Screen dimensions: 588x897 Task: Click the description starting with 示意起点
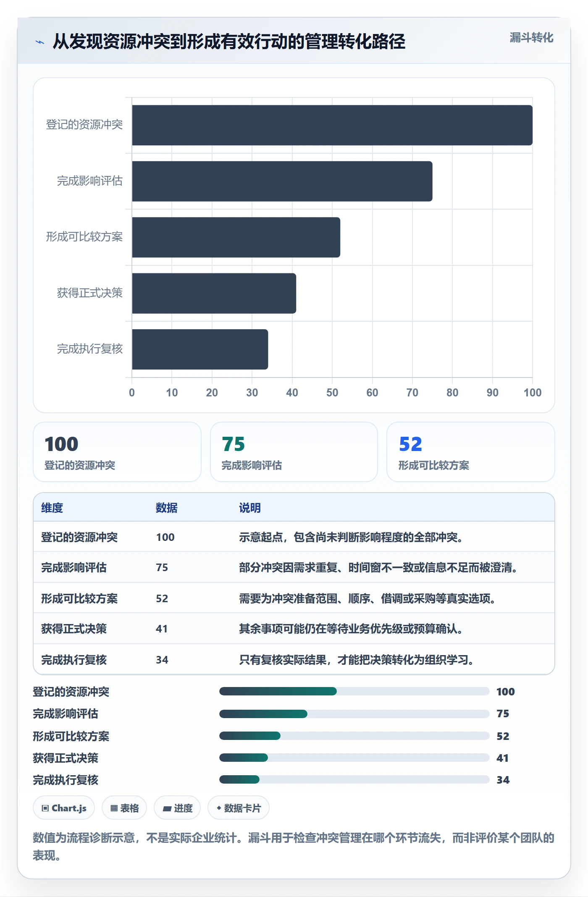[x=351, y=537]
